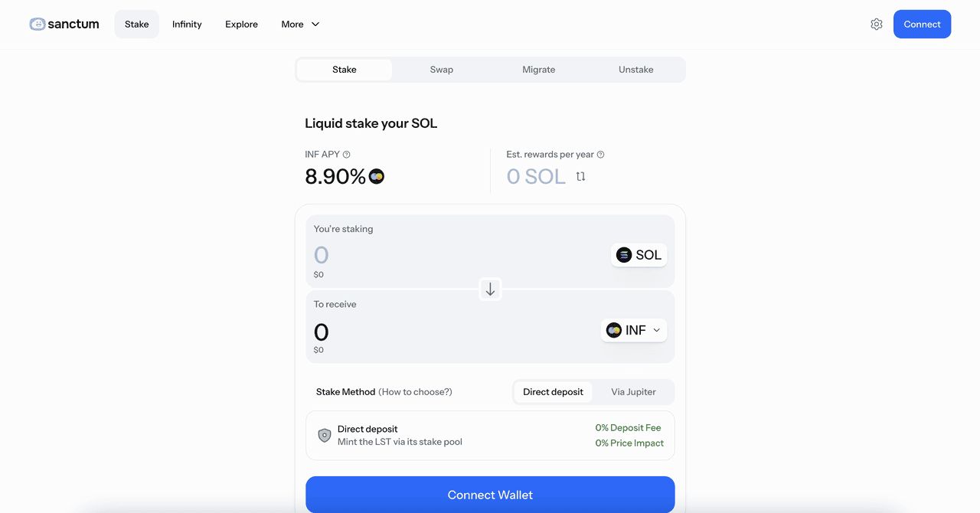Expand the More menu
Viewport: 980px width, 513px height.
pyautogui.click(x=300, y=25)
